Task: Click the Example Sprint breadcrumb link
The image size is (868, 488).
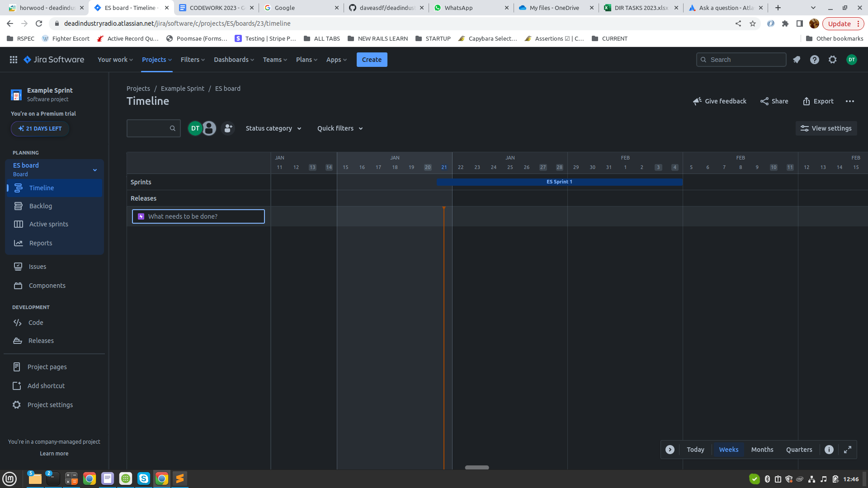Action: click(x=183, y=89)
